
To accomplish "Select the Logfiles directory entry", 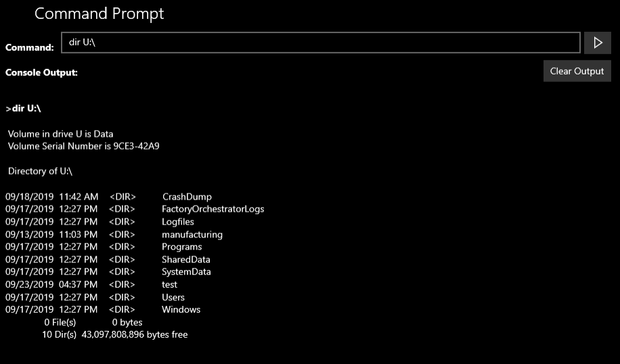I will pyautogui.click(x=178, y=222).
